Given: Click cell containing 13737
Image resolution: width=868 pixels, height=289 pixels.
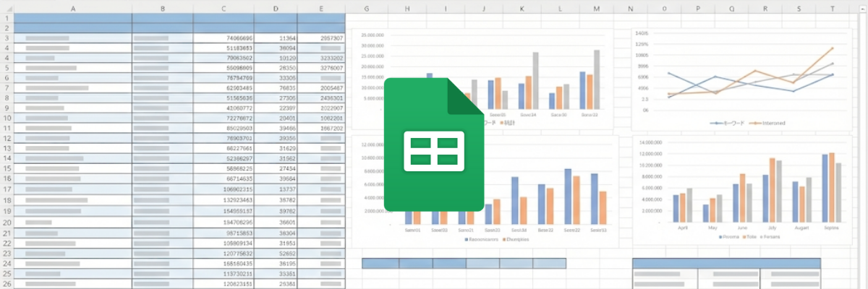Looking at the screenshot, I should [276, 189].
